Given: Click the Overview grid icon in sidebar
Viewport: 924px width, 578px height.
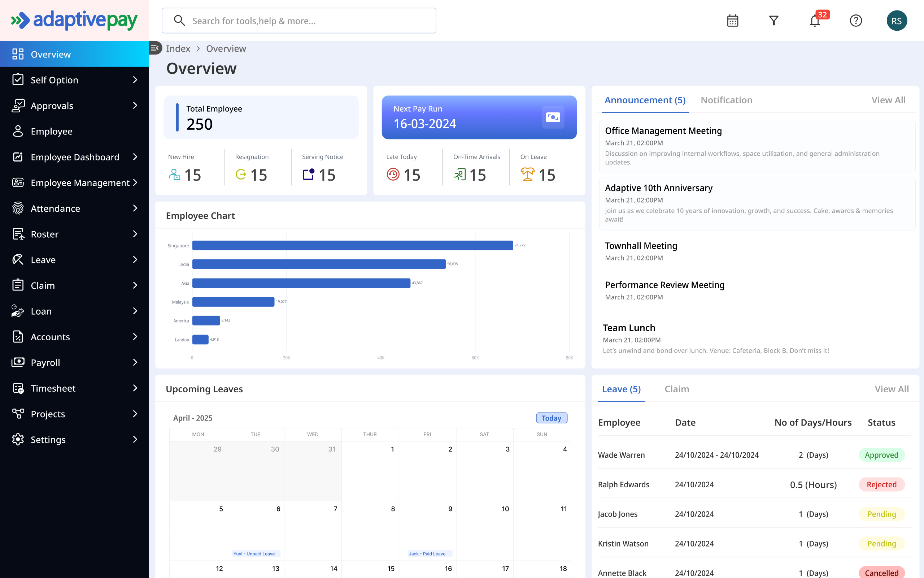Looking at the screenshot, I should [x=18, y=54].
